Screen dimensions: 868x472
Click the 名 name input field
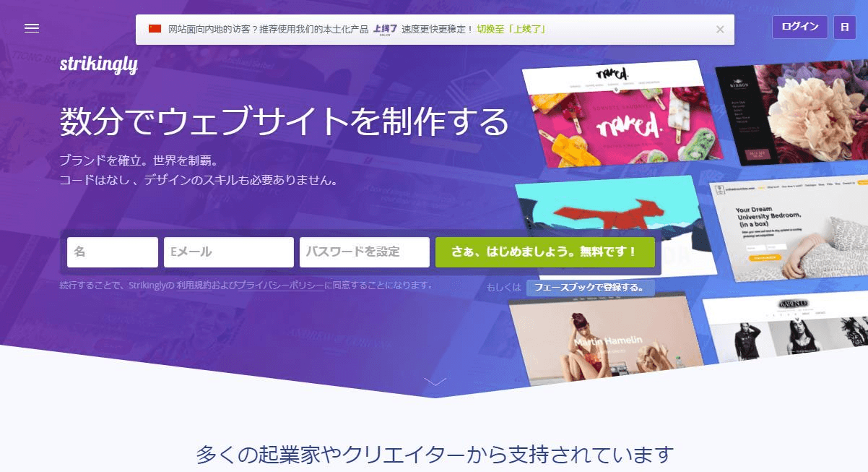coord(112,252)
